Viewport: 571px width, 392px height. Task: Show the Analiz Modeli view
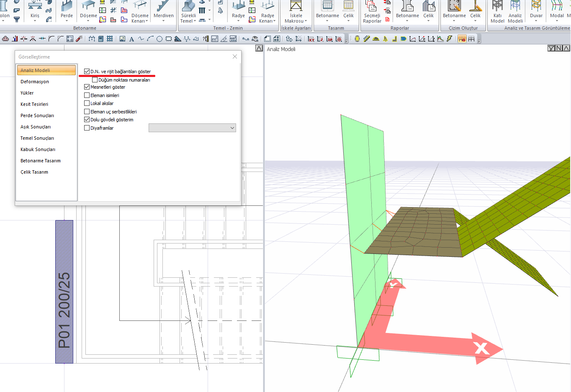[515, 12]
